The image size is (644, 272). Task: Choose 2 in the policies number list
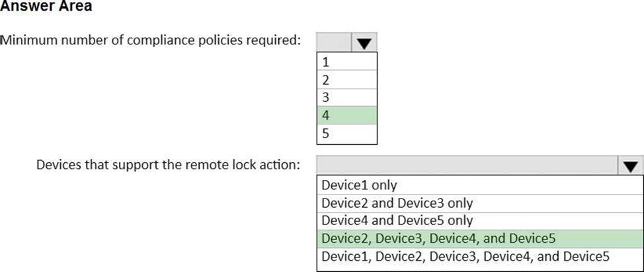point(346,81)
